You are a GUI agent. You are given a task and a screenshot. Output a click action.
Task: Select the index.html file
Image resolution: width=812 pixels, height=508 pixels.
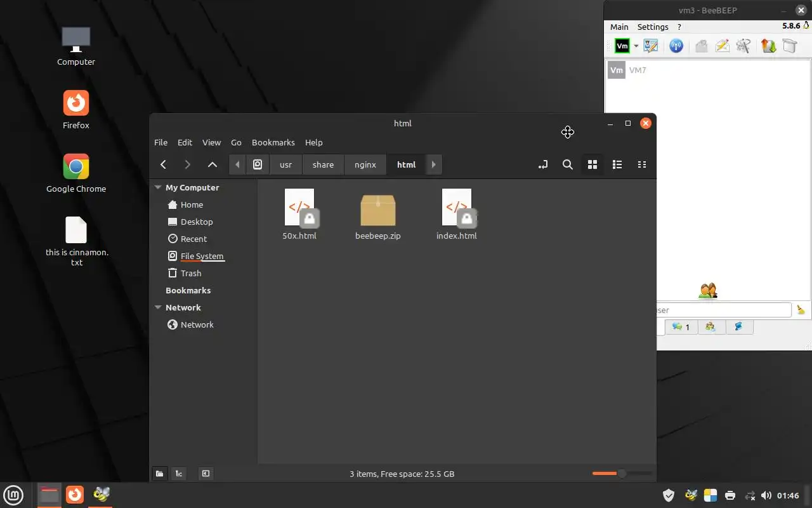[x=457, y=215]
